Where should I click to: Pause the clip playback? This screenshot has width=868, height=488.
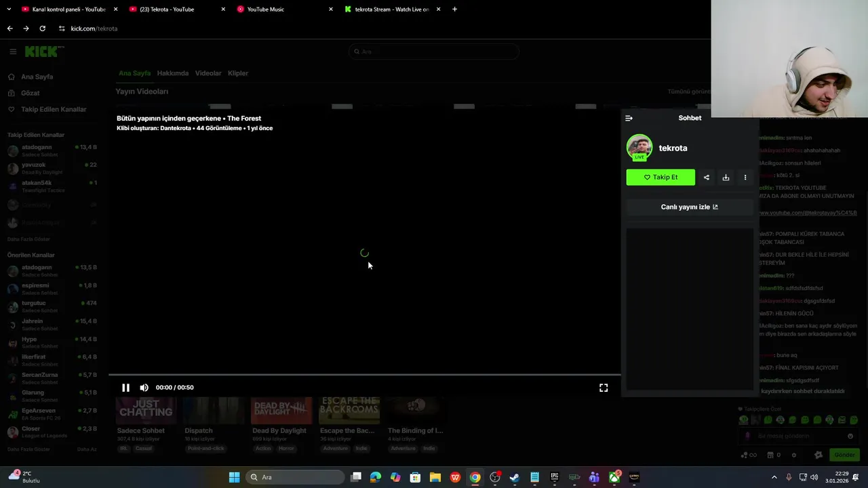coord(125,388)
